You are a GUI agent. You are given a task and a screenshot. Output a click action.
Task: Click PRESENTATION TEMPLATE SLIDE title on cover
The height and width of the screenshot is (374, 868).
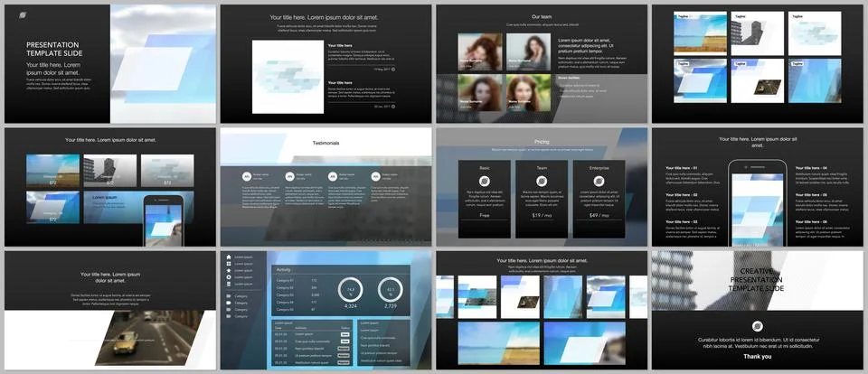point(54,50)
